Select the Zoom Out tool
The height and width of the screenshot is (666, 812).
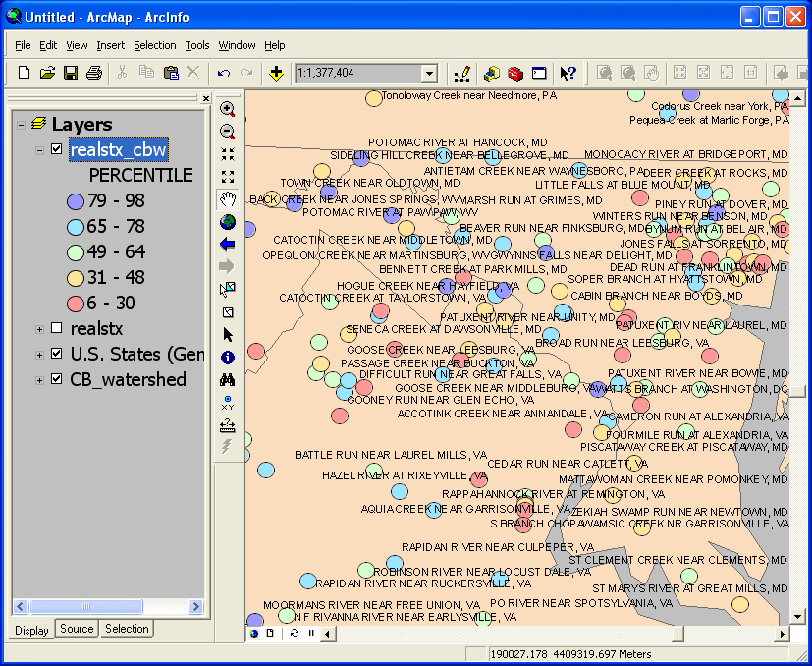[228, 132]
